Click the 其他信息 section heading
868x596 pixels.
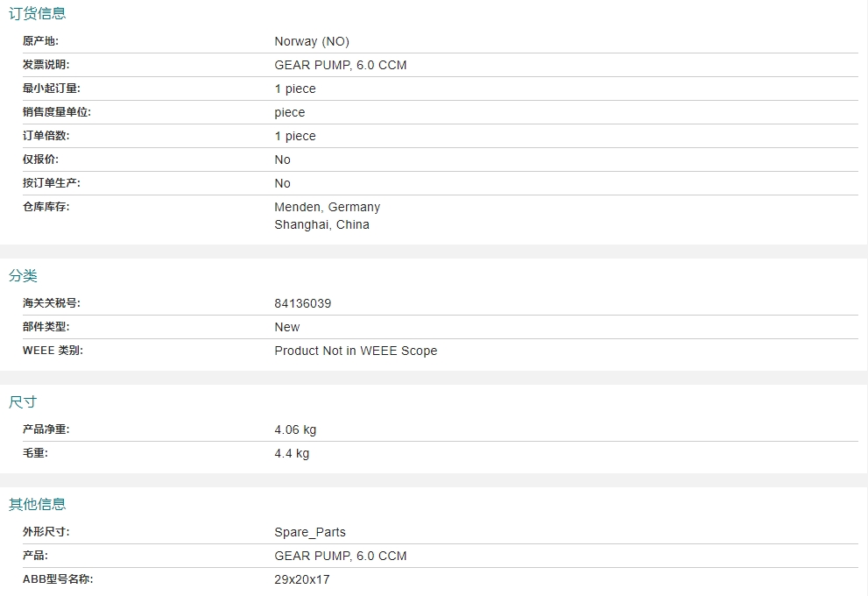[37, 503]
